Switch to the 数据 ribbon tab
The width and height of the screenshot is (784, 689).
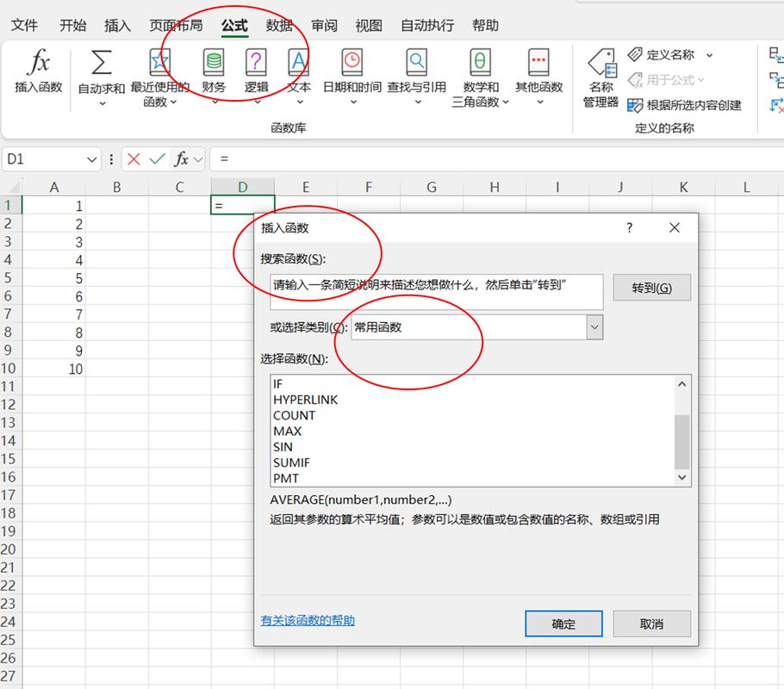[x=279, y=26]
